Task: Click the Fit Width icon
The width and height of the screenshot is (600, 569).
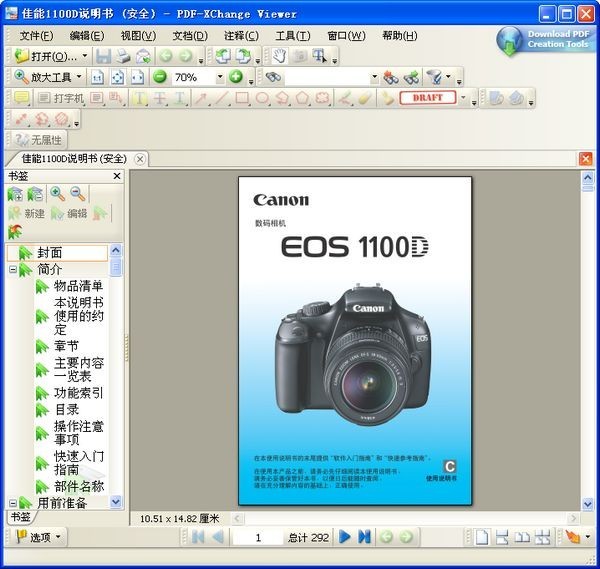Action: (137, 77)
